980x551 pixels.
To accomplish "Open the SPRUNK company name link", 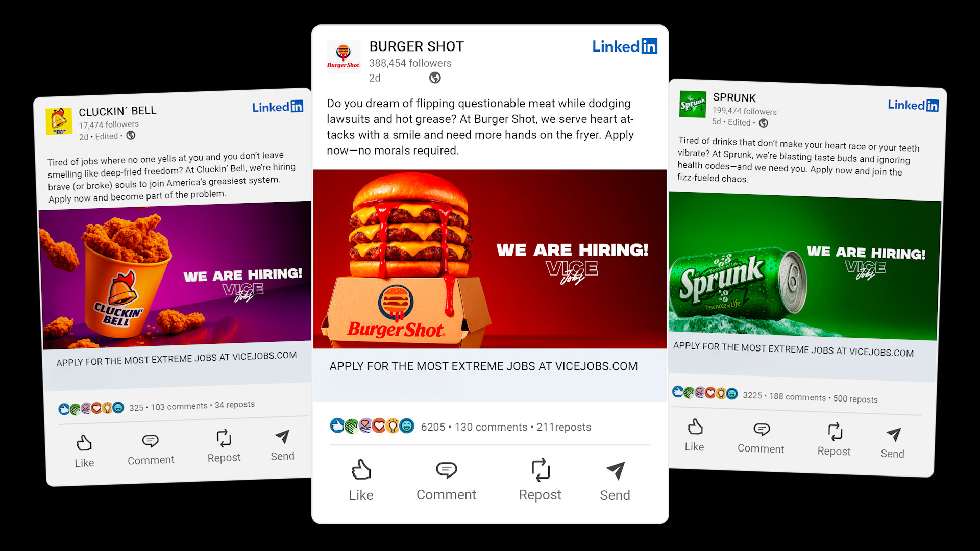I will pos(734,97).
